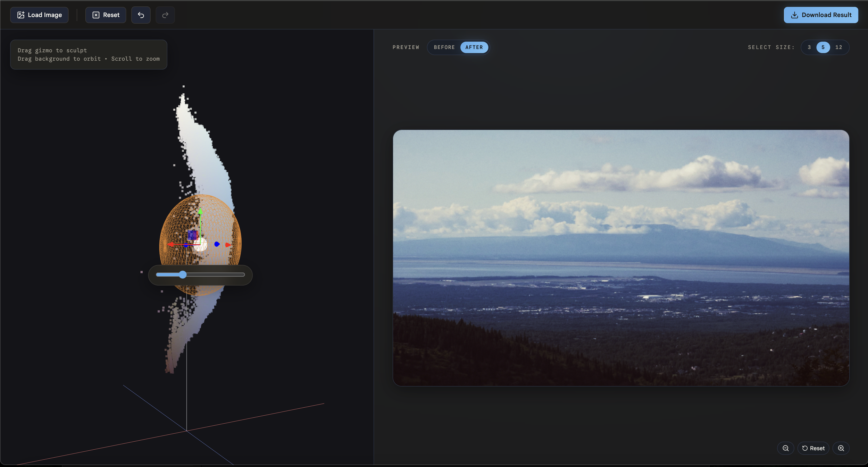The height and width of the screenshot is (467, 868).
Task: Click the brush radius slider handle
Action: tap(183, 275)
